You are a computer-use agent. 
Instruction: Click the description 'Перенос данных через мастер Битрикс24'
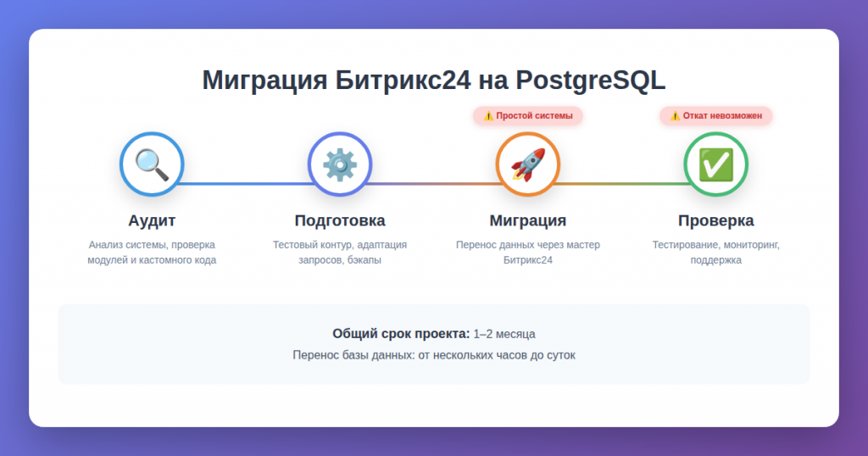point(527,253)
